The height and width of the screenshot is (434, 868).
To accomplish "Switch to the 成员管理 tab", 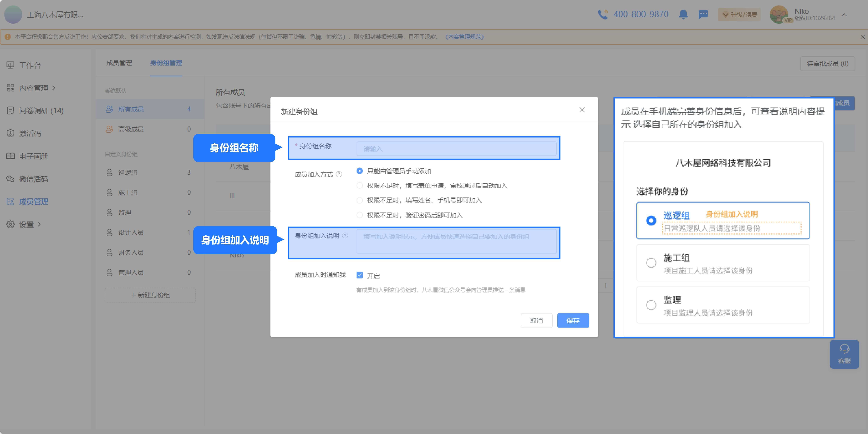I will click(x=119, y=63).
